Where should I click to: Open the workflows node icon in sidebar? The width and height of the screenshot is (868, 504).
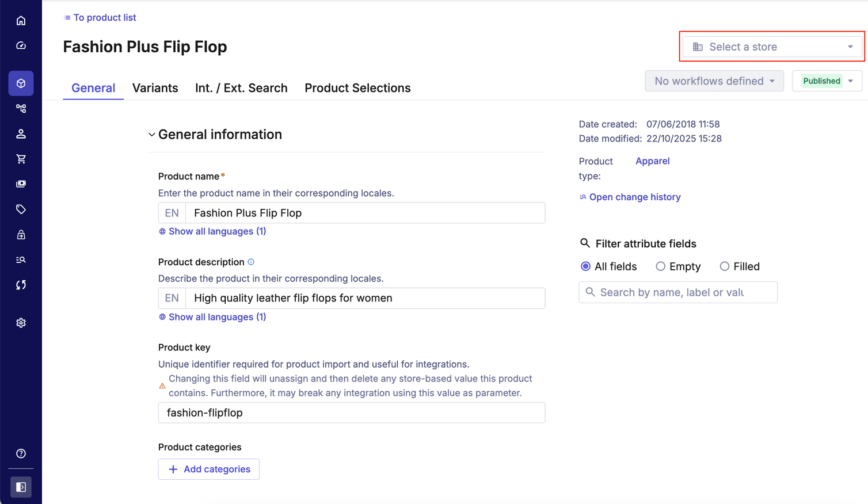coord(21,108)
